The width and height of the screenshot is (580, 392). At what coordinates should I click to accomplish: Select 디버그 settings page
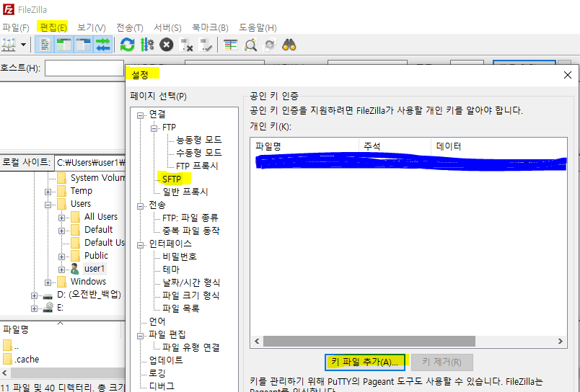click(x=162, y=386)
